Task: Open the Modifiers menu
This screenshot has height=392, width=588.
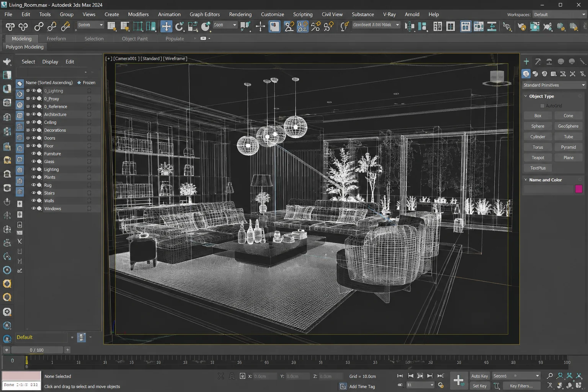Action: pyautogui.click(x=138, y=14)
